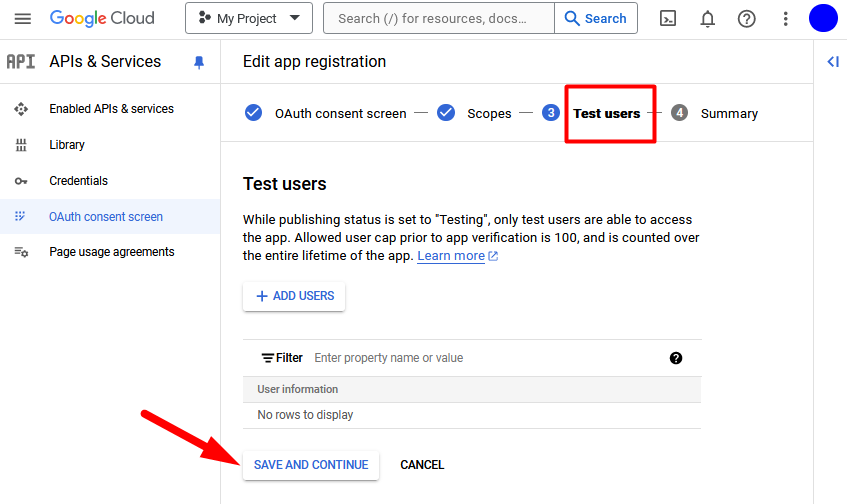
Task: Click the User information column header
Action: point(298,389)
